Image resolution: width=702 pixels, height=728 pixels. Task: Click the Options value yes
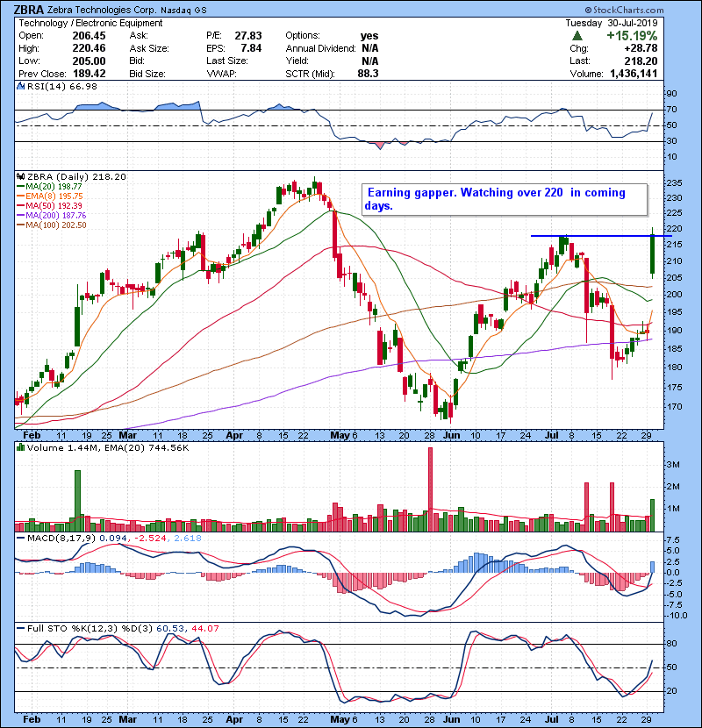tap(369, 36)
